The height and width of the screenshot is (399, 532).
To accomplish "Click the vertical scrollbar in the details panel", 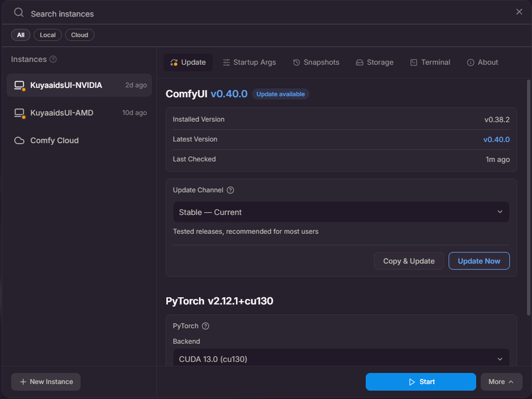I will [x=528, y=198].
